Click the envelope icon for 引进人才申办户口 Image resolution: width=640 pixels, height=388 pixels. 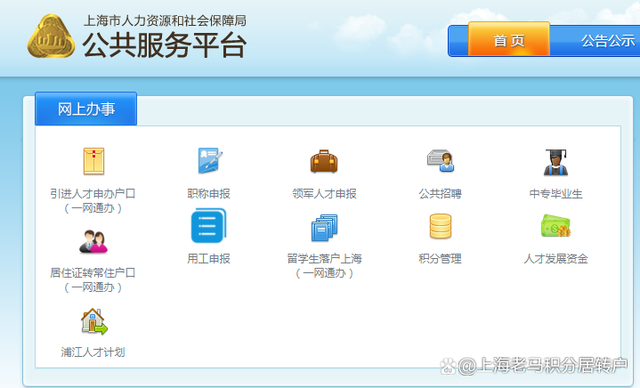[93, 161]
